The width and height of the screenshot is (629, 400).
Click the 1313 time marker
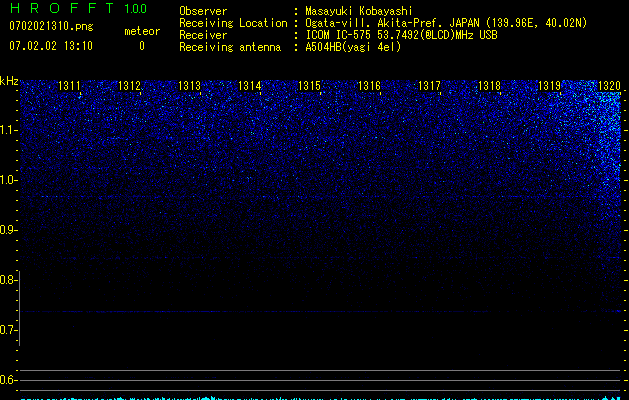click(x=189, y=86)
